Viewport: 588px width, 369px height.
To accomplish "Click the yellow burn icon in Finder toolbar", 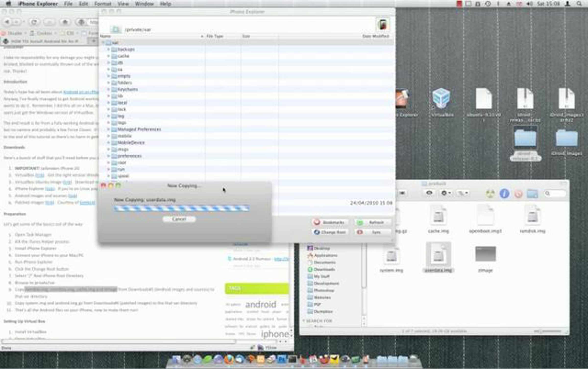I will [490, 194].
